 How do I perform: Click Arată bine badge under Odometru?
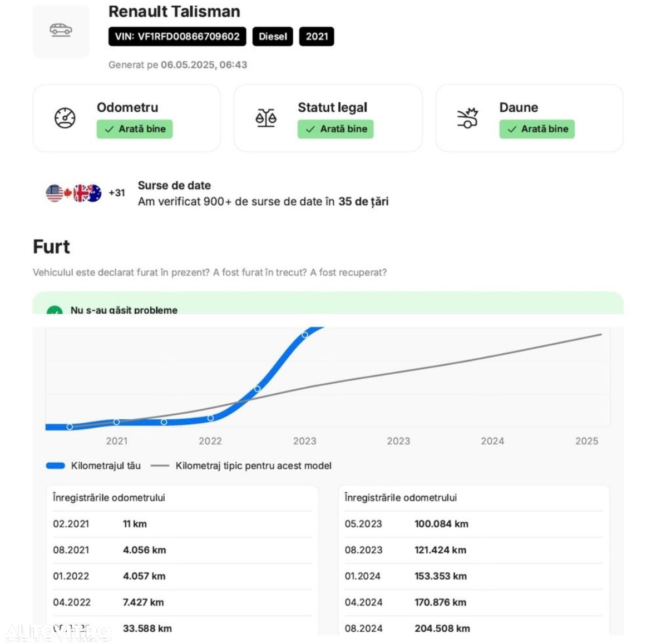[x=135, y=129]
